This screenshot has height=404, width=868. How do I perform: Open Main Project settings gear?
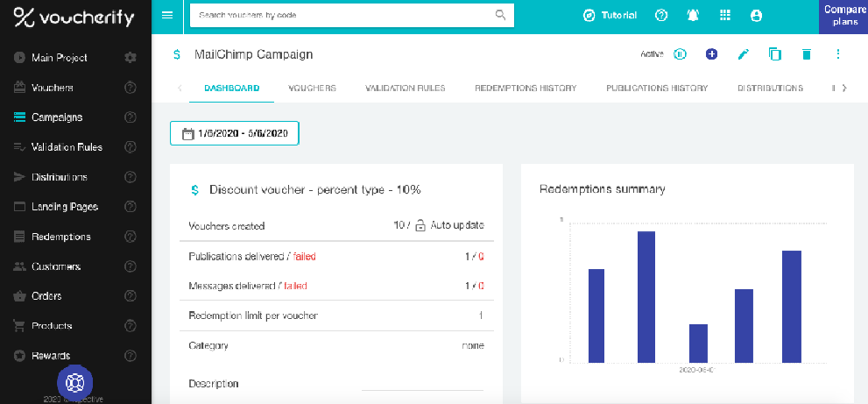click(131, 58)
